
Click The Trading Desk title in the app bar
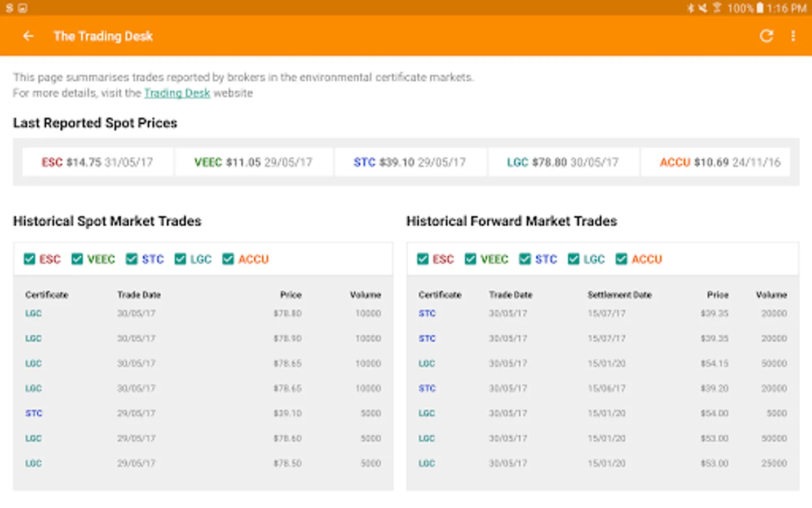(103, 36)
